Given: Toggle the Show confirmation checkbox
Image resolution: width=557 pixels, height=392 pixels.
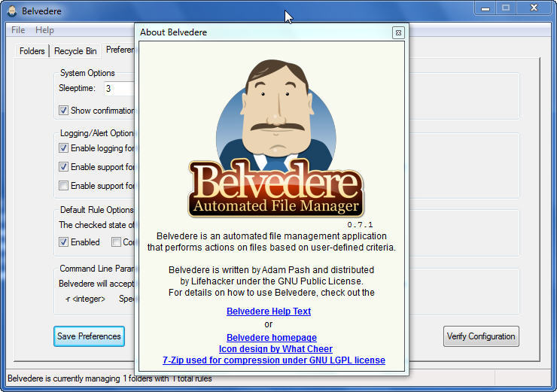Looking at the screenshot, I should (63, 111).
